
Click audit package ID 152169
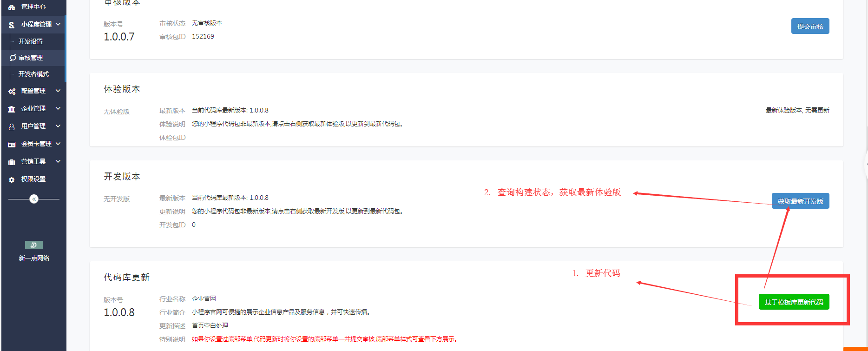[203, 36]
